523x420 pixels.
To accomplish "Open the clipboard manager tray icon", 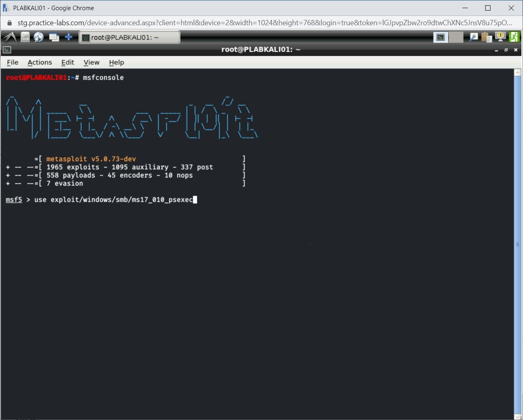I will click(x=486, y=37).
